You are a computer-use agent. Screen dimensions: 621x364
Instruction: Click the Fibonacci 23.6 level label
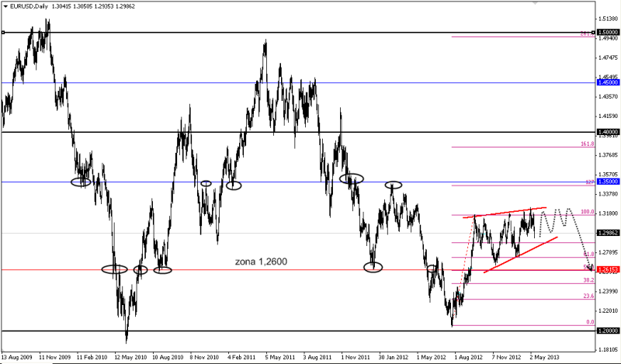pos(588,296)
